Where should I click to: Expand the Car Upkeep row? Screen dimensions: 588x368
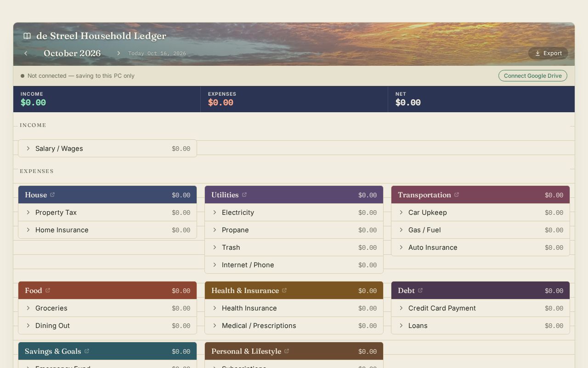point(481,213)
